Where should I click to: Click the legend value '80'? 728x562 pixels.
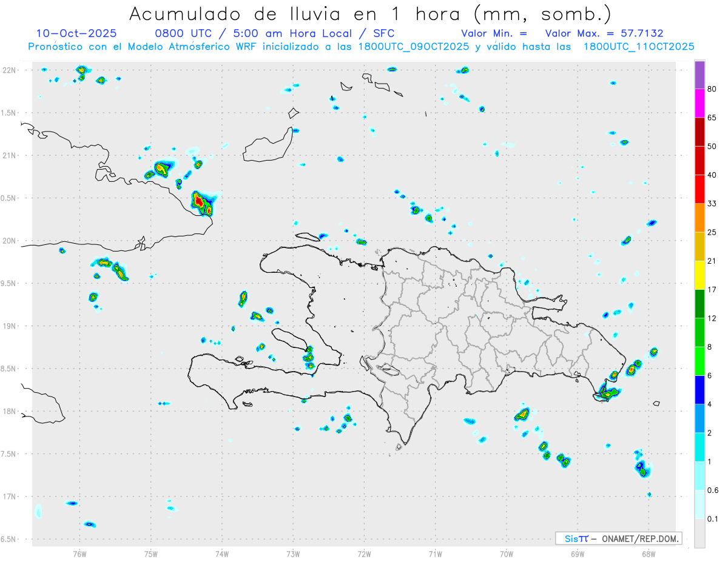click(x=712, y=89)
